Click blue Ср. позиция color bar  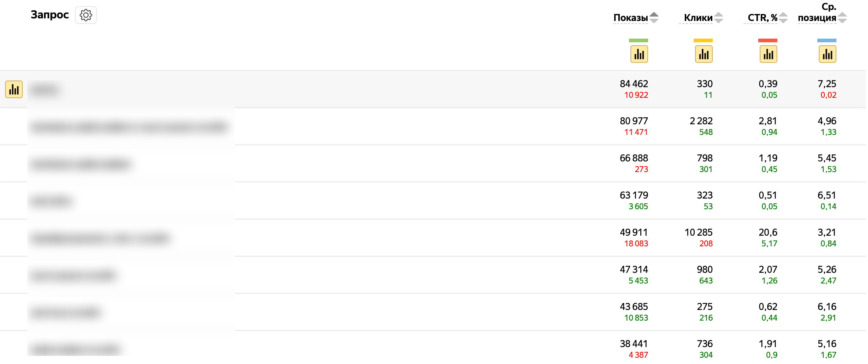click(x=827, y=40)
